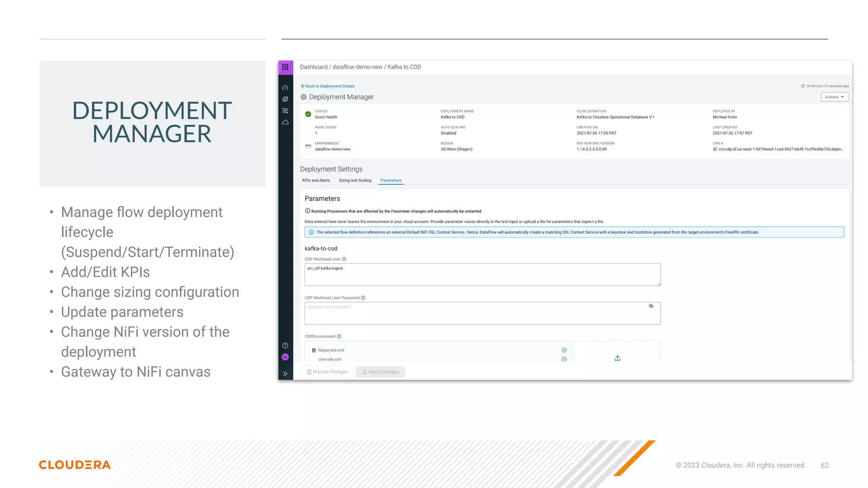Switch to Sizing and Scaling tab
Image resolution: width=868 pixels, height=488 pixels.
[355, 180]
